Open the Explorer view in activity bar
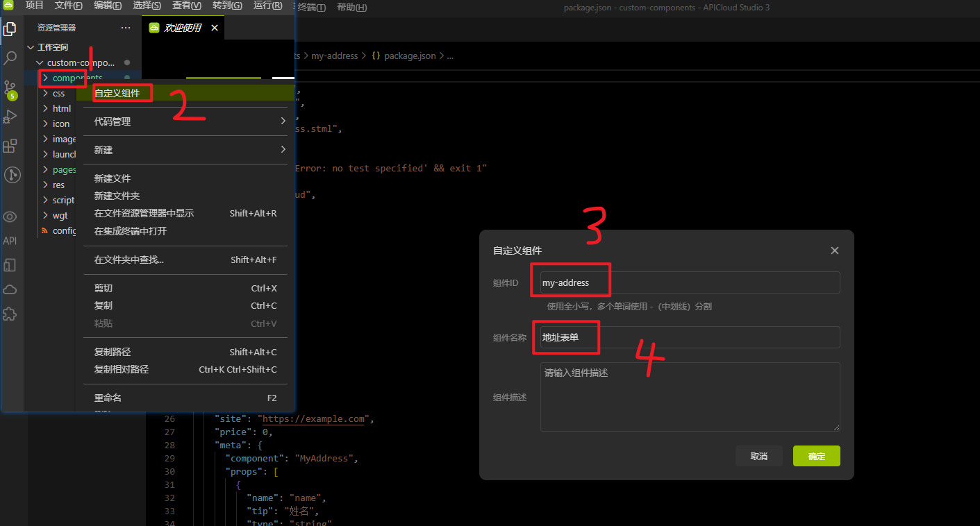980x526 pixels. click(10, 29)
